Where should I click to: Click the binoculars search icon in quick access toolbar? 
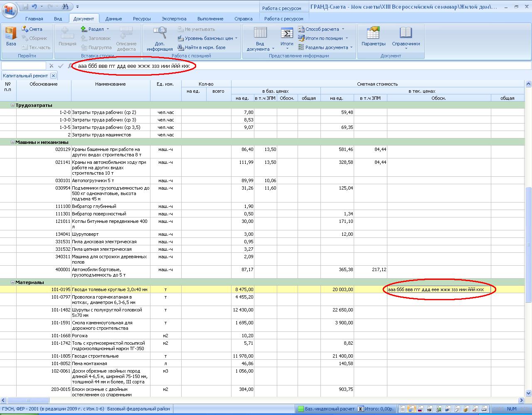(65, 7)
